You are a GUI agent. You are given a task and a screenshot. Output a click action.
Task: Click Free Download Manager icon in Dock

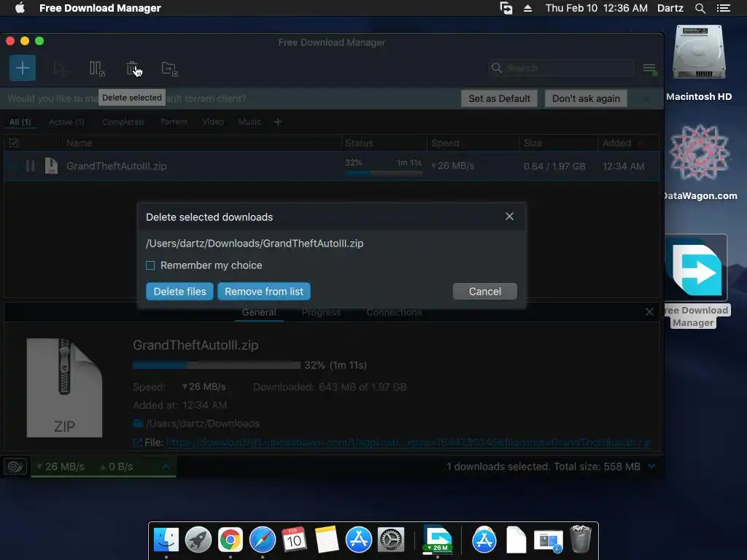point(438,539)
